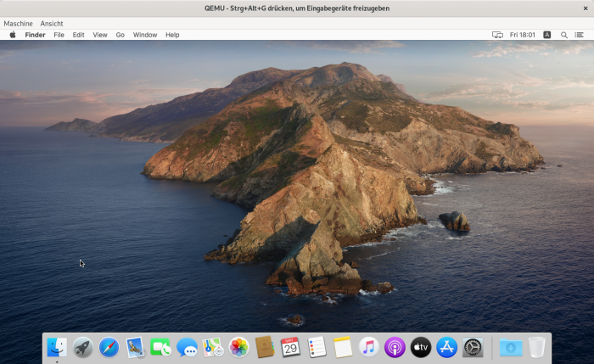
Task: Open Reminders list icon in Dock
Action: pos(317,347)
